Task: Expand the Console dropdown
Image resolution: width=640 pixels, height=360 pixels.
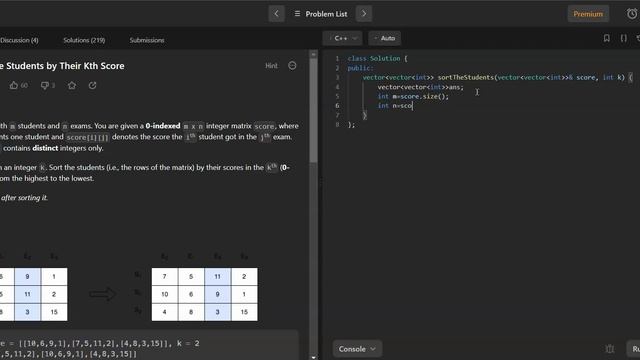Action: pyautogui.click(x=357, y=349)
